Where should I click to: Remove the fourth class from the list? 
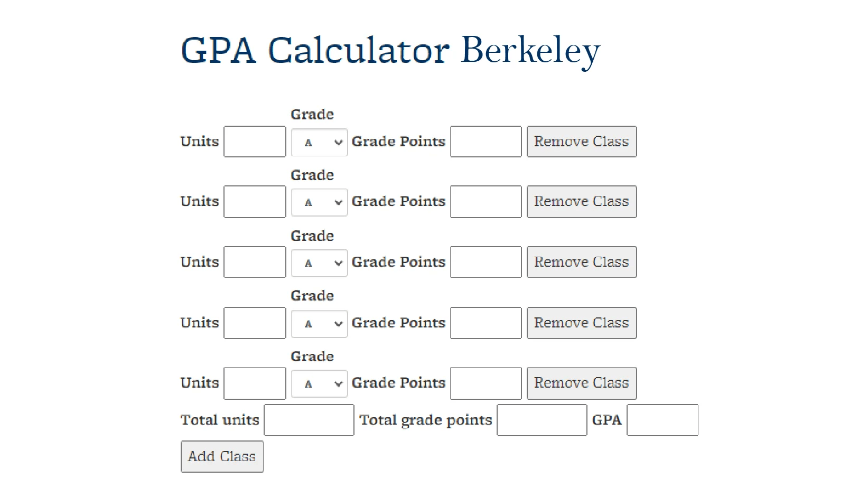[x=581, y=323]
